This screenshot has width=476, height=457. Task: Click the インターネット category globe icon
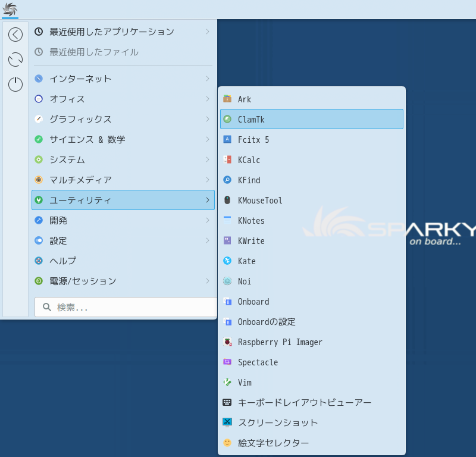pyautogui.click(x=39, y=79)
